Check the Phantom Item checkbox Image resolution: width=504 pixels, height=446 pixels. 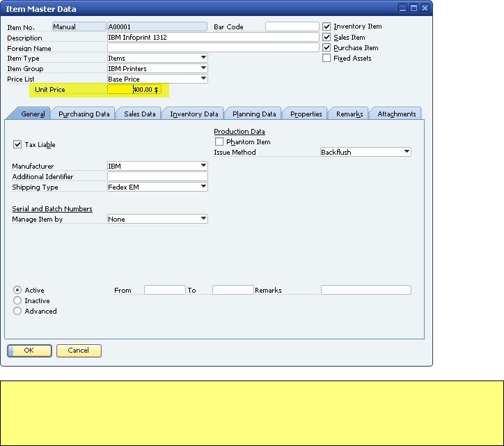[219, 141]
